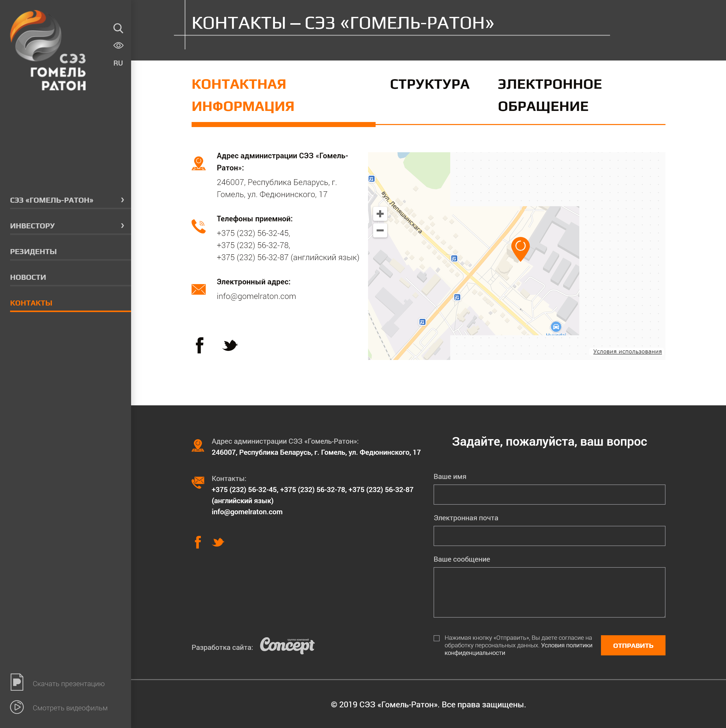Screen dimensions: 726x728
Task: Click the © 2019 СЭЗ «Гомель-Ратон» copyright text
Action: point(428,705)
